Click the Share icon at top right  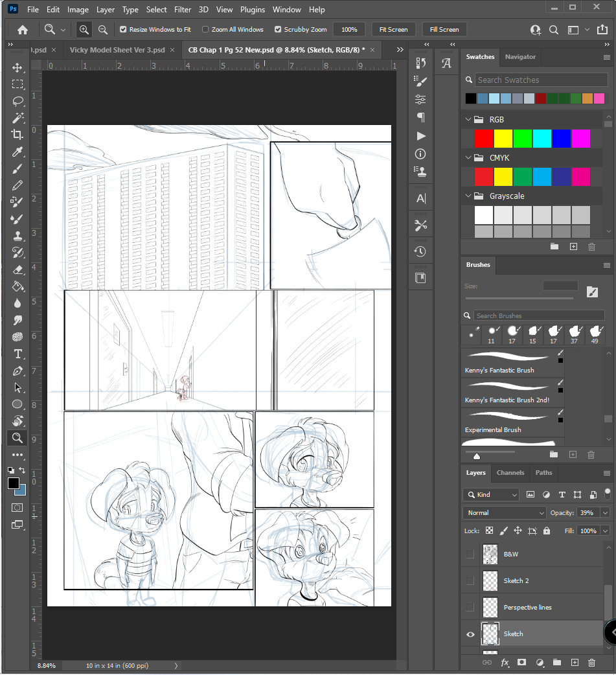pos(602,30)
